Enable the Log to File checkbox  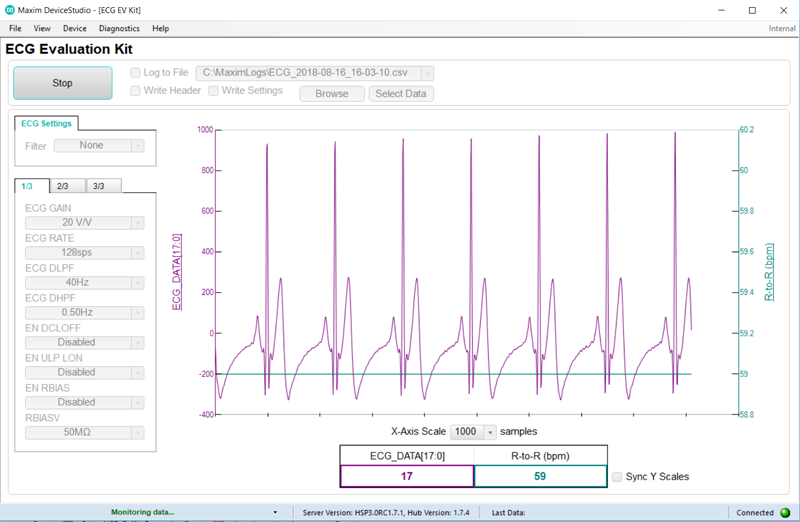click(136, 73)
